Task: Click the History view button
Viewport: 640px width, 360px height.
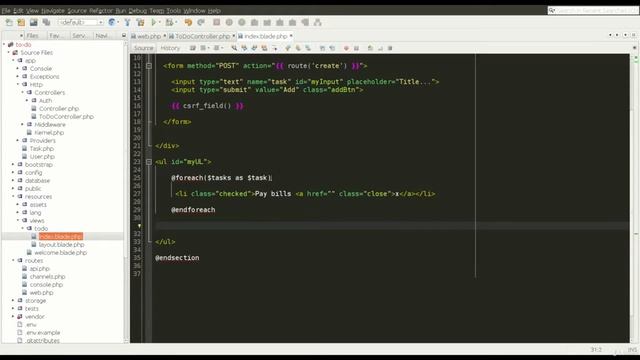Action: 170,48
